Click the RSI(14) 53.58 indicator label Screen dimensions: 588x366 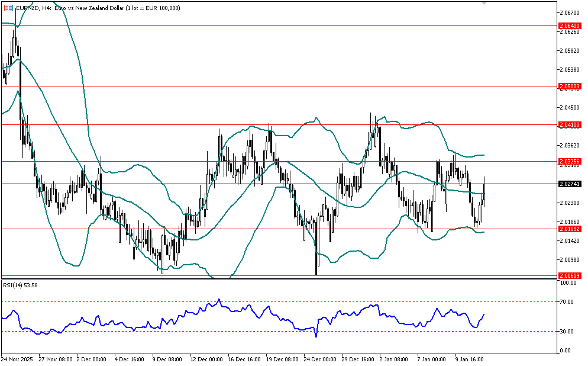pos(21,285)
